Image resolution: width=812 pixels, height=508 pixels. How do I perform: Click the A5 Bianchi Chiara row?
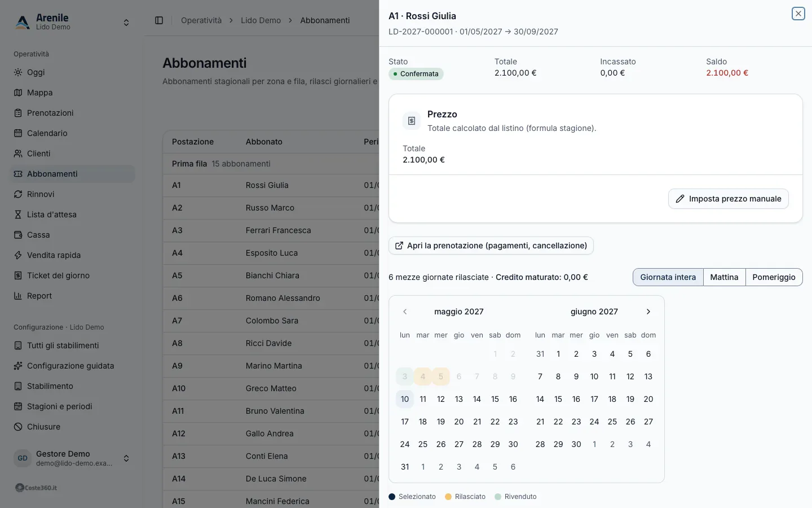coord(271,275)
